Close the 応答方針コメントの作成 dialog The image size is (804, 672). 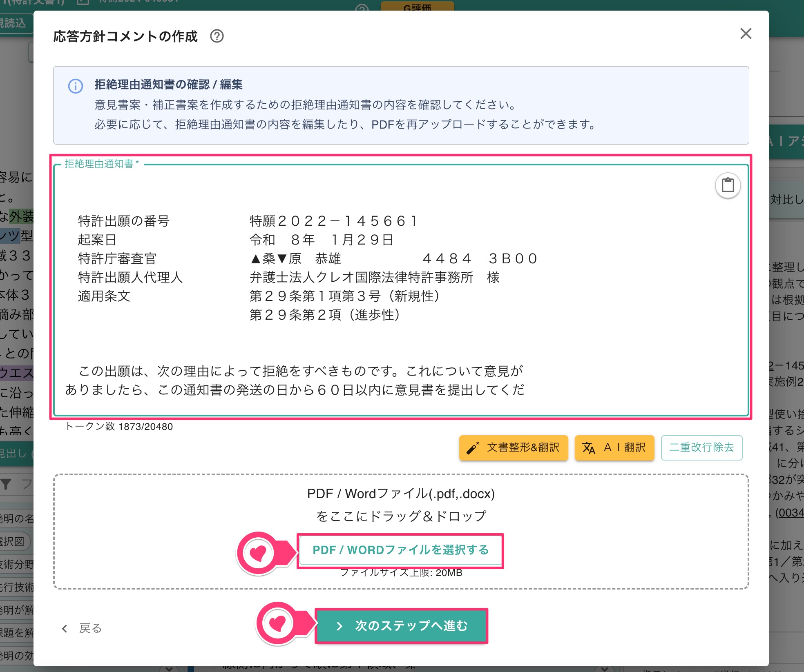746,34
